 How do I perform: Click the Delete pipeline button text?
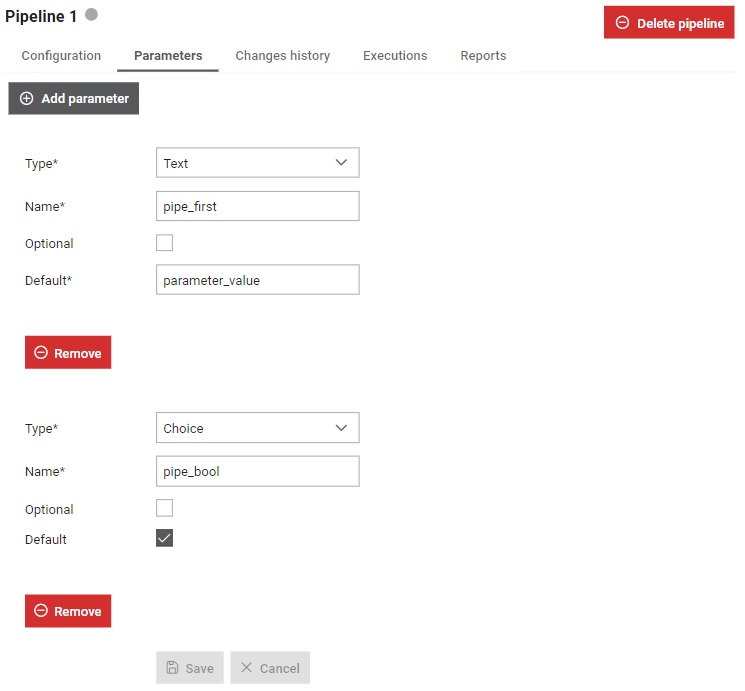pyautogui.click(x=680, y=23)
